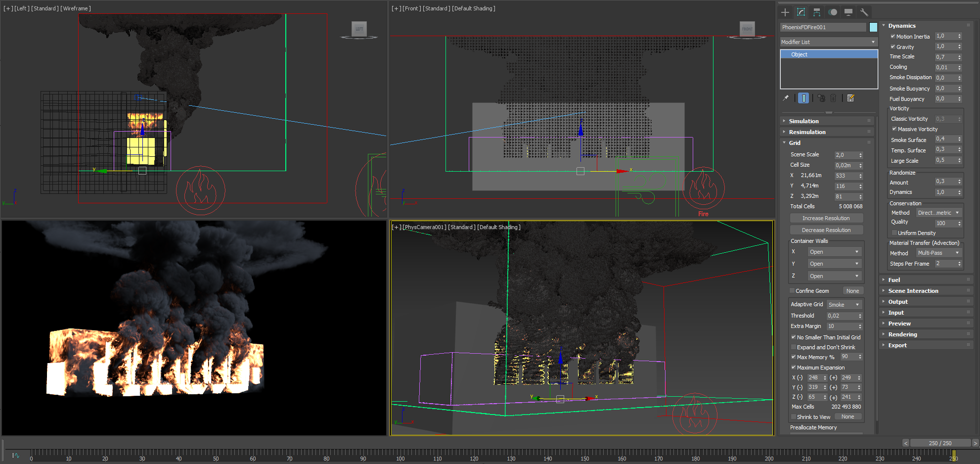Image resolution: width=980 pixels, height=464 pixels.
Task: Open Left viewport view label menu
Action: [21, 8]
